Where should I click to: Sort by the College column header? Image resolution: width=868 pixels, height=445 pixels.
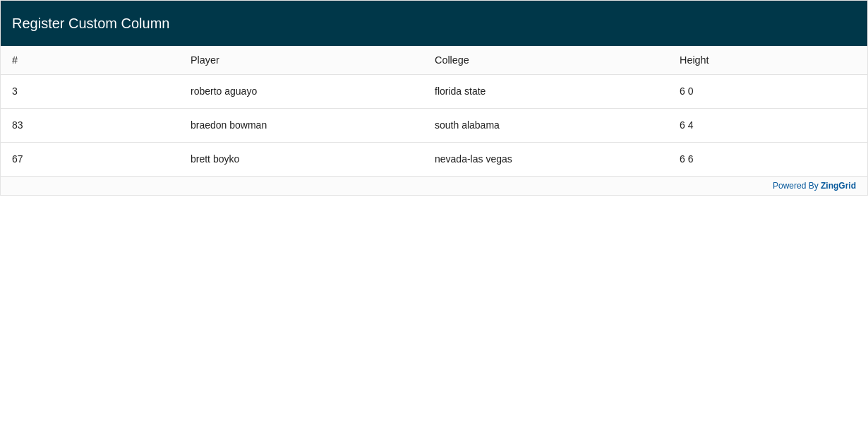[x=452, y=60]
